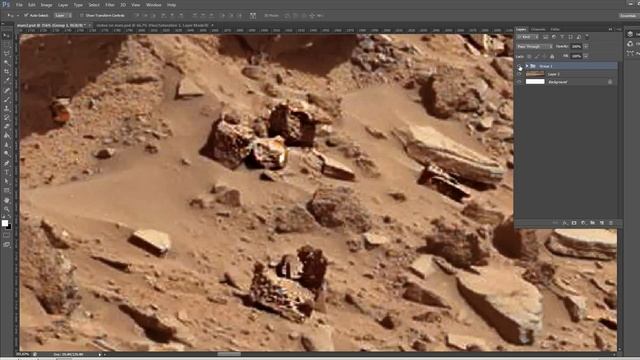Enable the Auto-Select checkbox
This screenshot has width=640, height=360.
(25, 15)
